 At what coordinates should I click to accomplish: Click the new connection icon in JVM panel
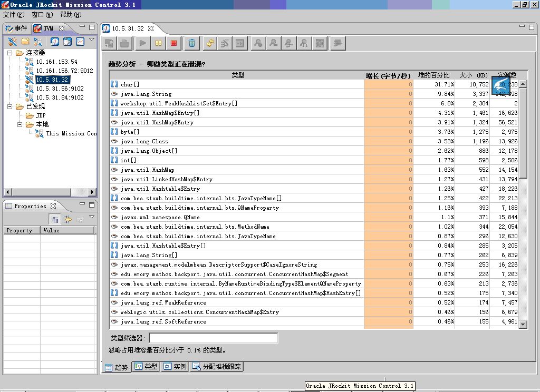12,42
